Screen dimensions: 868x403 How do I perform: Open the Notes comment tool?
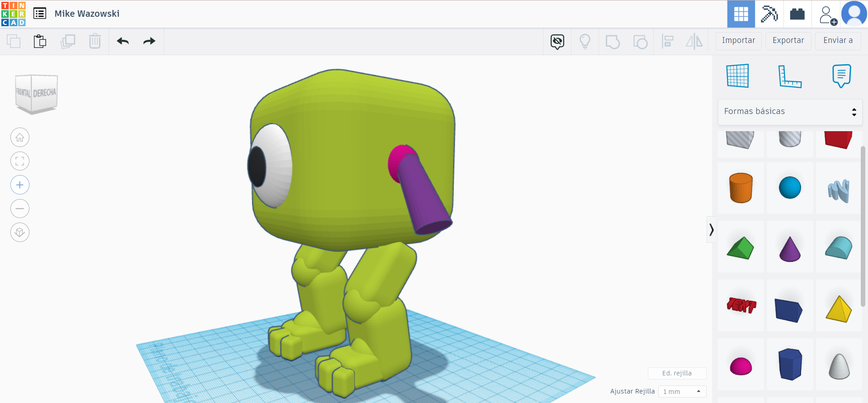(841, 76)
